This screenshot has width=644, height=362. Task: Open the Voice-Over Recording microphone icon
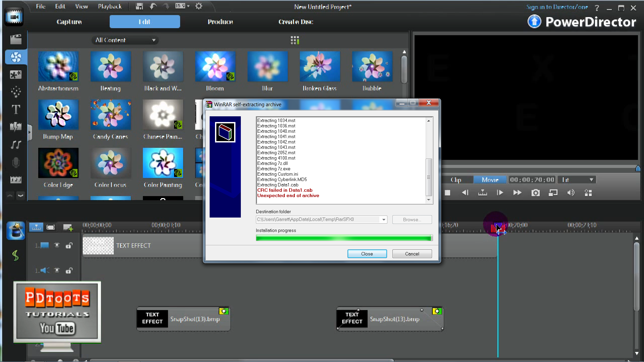click(x=16, y=163)
